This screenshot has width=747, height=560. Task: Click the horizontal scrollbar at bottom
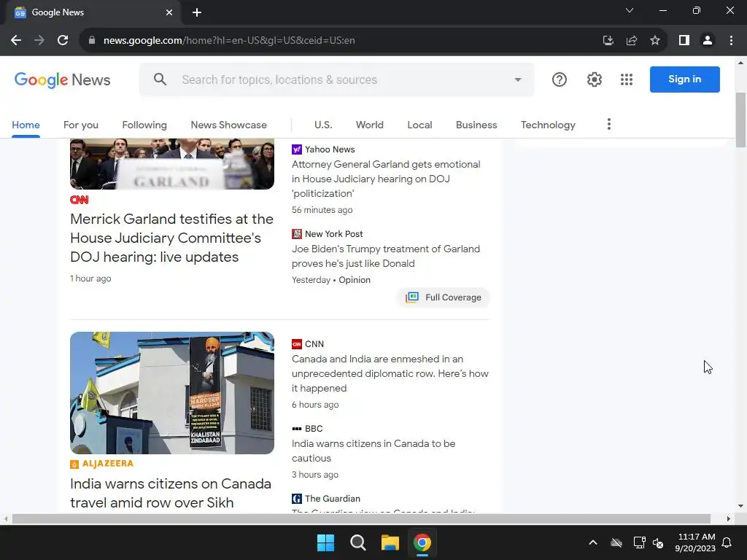point(361,518)
